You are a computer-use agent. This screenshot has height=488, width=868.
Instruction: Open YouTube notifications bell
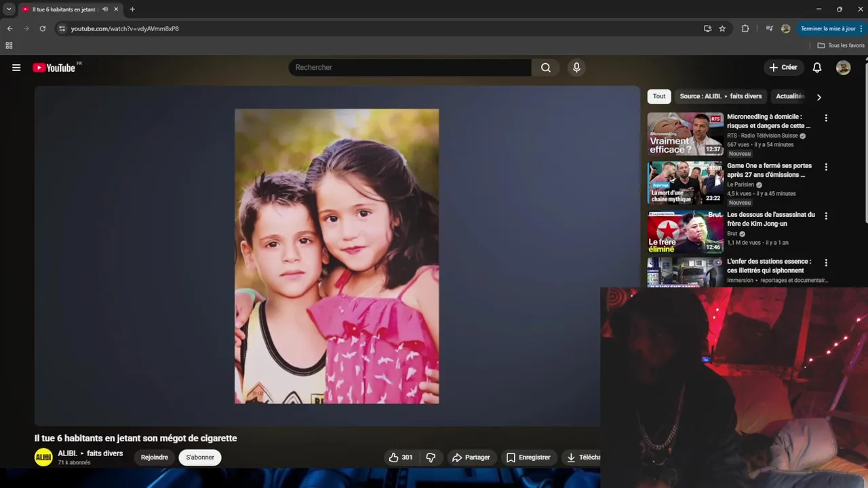click(x=817, y=68)
